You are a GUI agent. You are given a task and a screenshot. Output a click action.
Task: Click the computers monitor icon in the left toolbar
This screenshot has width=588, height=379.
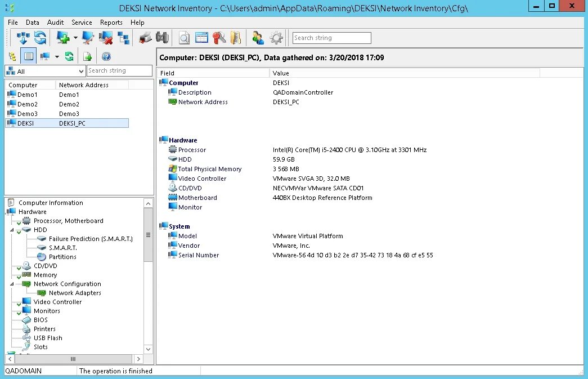click(45, 57)
